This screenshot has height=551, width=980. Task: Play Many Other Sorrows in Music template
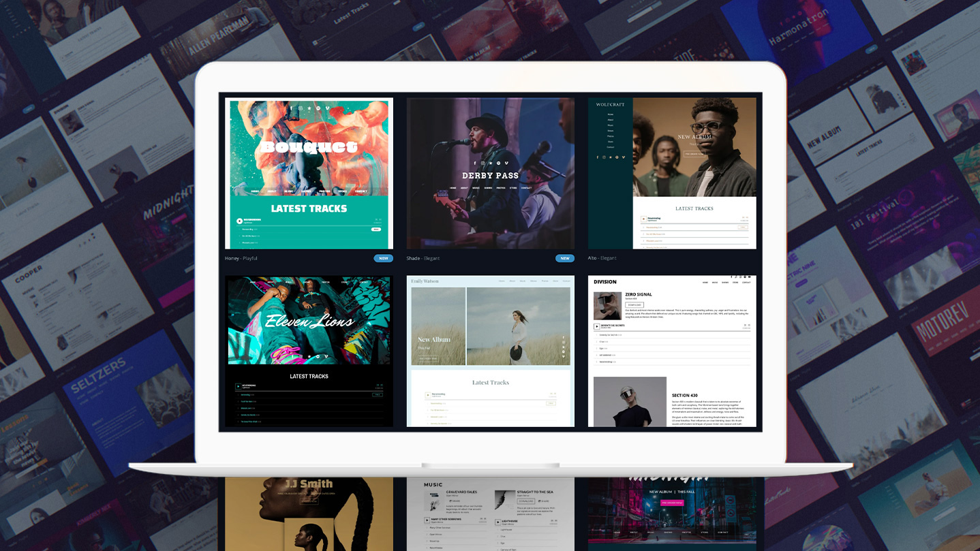[x=427, y=520]
